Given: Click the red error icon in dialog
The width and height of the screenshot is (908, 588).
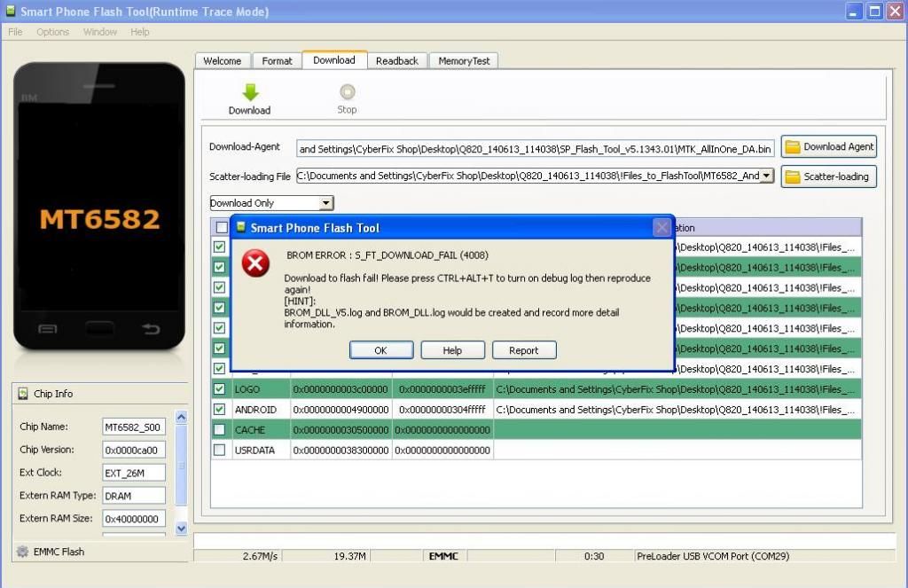Looking at the screenshot, I should click(x=255, y=263).
